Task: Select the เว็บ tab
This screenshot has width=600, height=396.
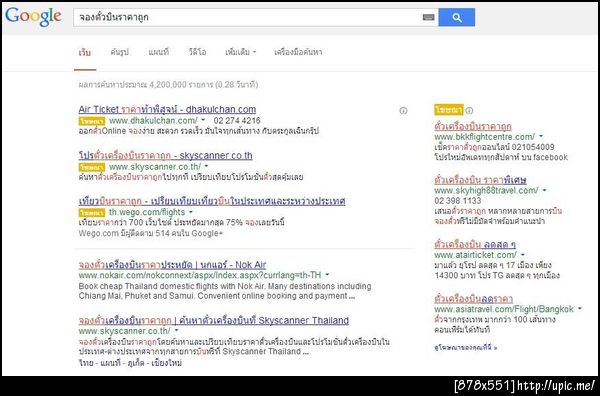Action: (x=85, y=52)
